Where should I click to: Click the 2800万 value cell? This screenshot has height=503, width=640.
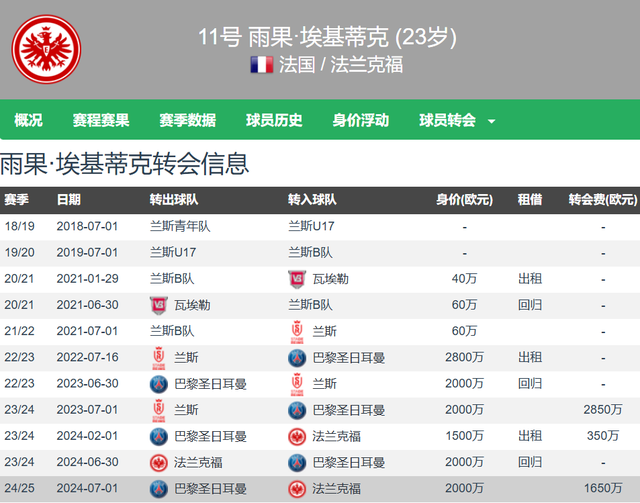click(x=464, y=358)
